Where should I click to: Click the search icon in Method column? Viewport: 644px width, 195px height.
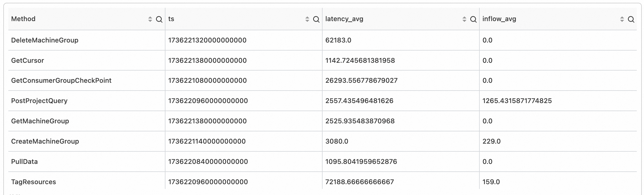(159, 19)
